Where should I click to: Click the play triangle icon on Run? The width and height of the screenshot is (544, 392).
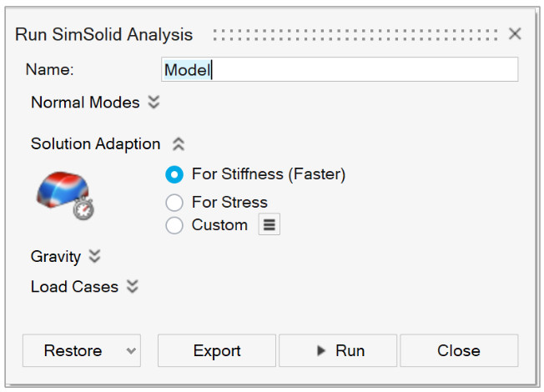coord(321,351)
